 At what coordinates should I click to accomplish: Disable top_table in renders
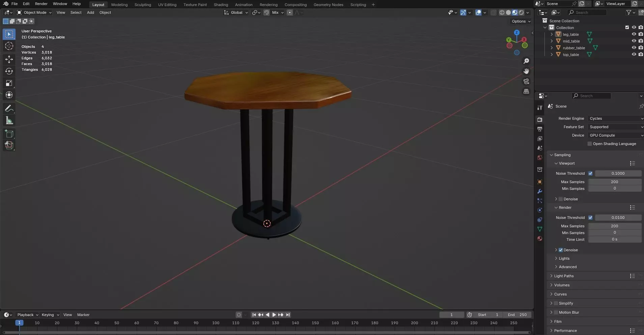pos(641,54)
